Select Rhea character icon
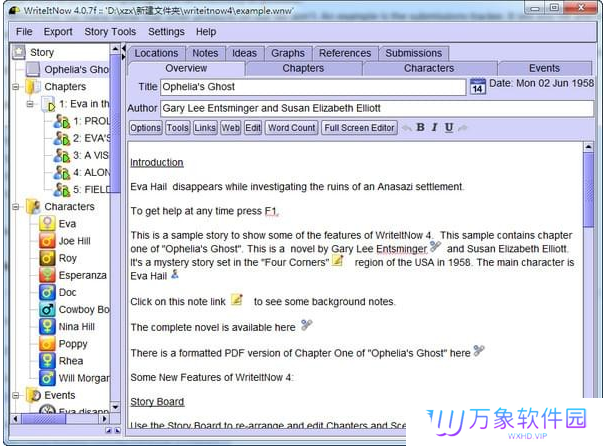Image resolution: width=606 pixels, height=448 pixels. pyautogui.click(x=47, y=361)
